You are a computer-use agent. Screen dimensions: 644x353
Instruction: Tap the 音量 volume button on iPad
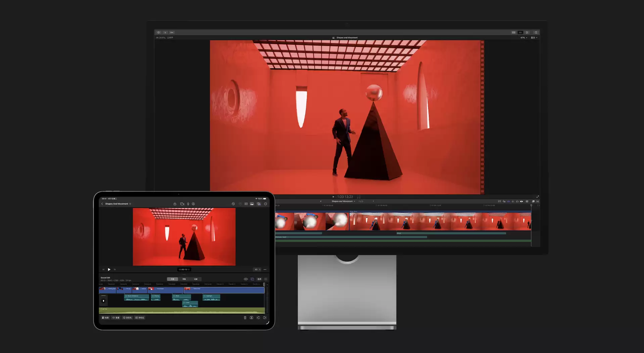116,317
